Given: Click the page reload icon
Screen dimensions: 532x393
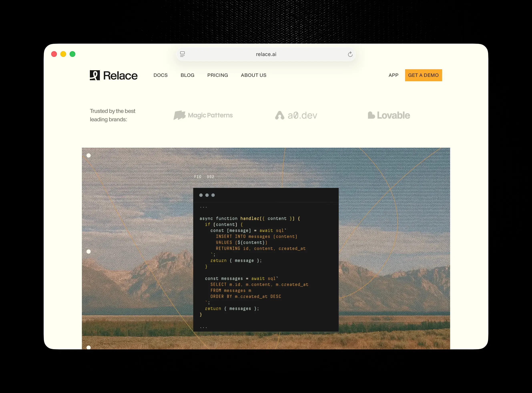Looking at the screenshot, I should [x=350, y=54].
